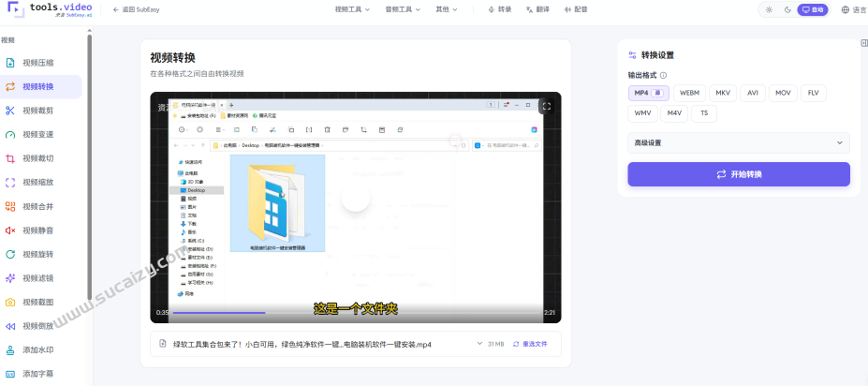Viewport: 868px width, 386px height.
Task: Select the 自动 auto theme option
Action: pos(813,9)
